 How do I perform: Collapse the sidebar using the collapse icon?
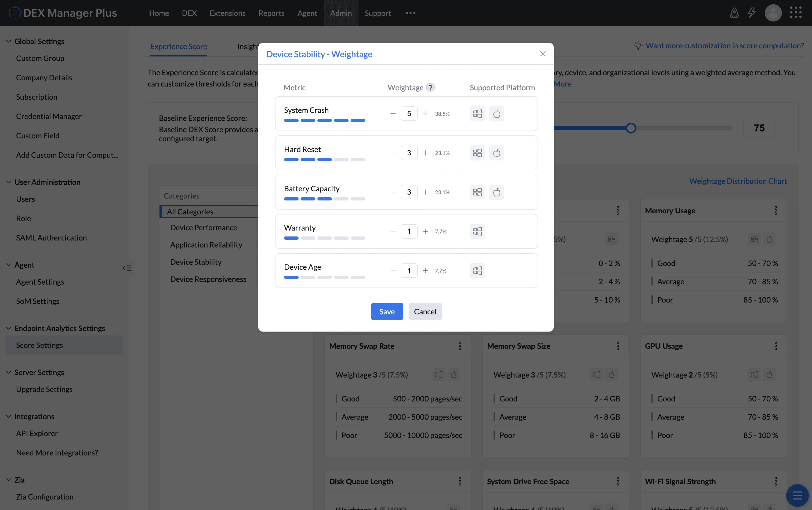[127, 268]
